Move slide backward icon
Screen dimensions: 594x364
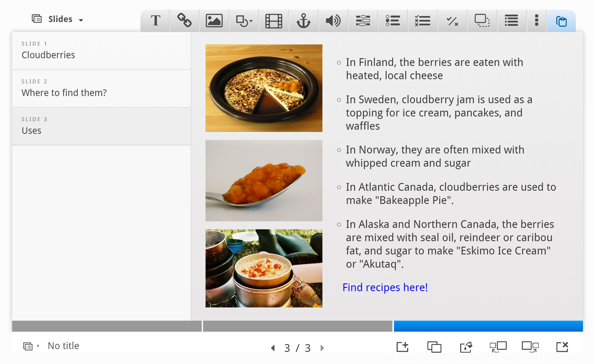(x=498, y=347)
